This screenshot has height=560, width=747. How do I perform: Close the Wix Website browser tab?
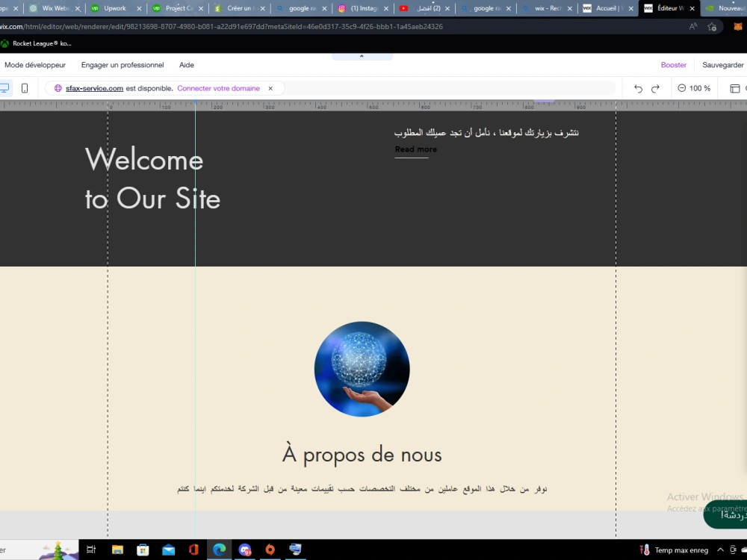[78, 8]
